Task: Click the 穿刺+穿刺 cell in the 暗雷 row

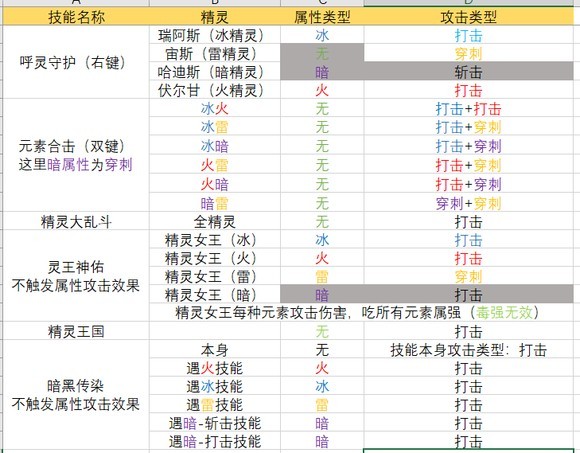Action: 468,203
